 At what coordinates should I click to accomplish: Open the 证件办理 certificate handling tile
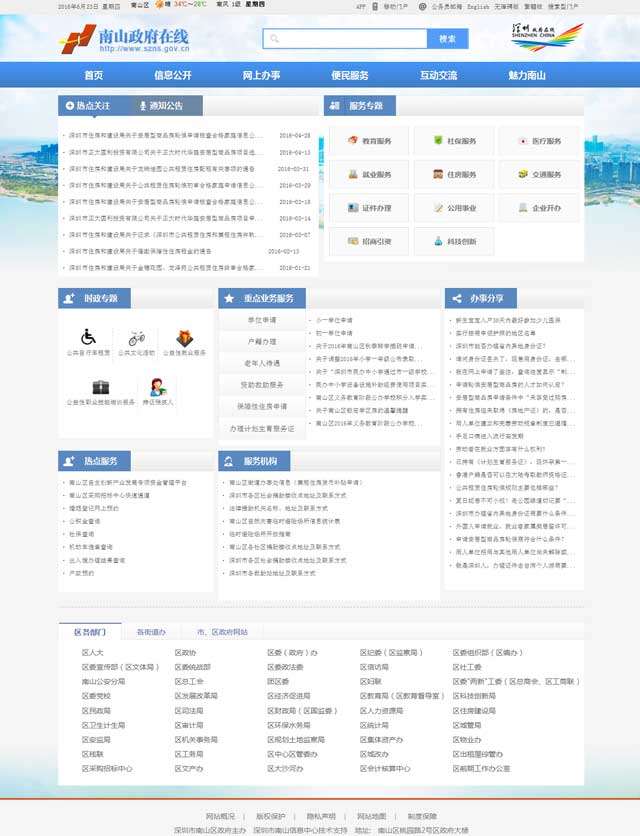(369, 208)
